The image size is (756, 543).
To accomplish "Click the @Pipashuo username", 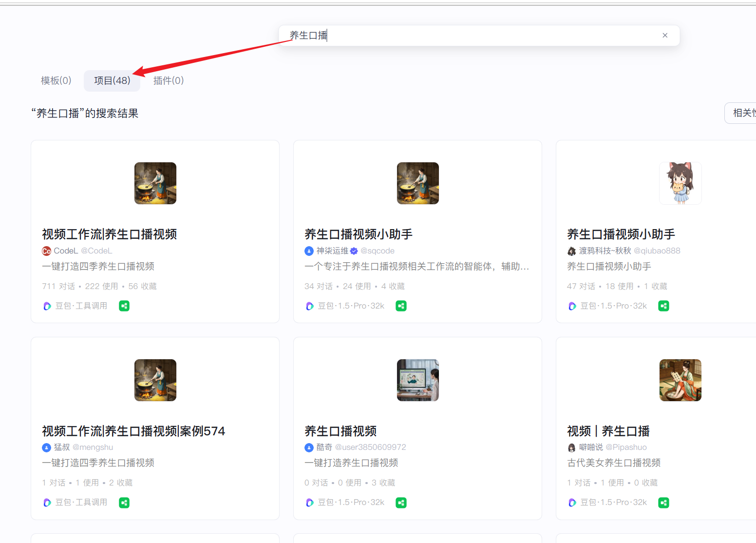I will [x=626, y=447].
